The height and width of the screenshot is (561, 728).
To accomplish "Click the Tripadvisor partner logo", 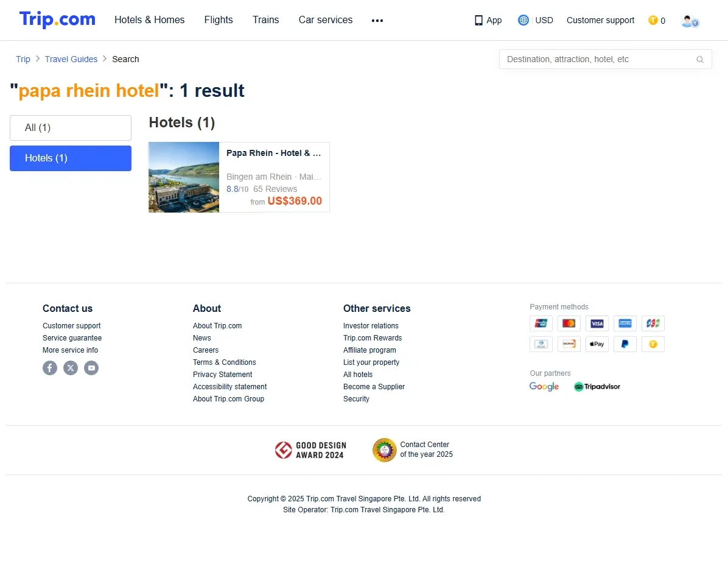I will (x=597, y=387).
